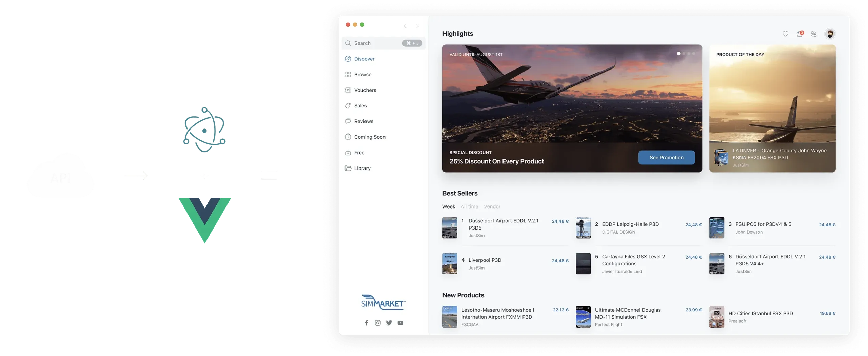The image size is (868, 356).
Task: Open FSUIPC6 for P3DV4 & 5
Action: point(772,228)
